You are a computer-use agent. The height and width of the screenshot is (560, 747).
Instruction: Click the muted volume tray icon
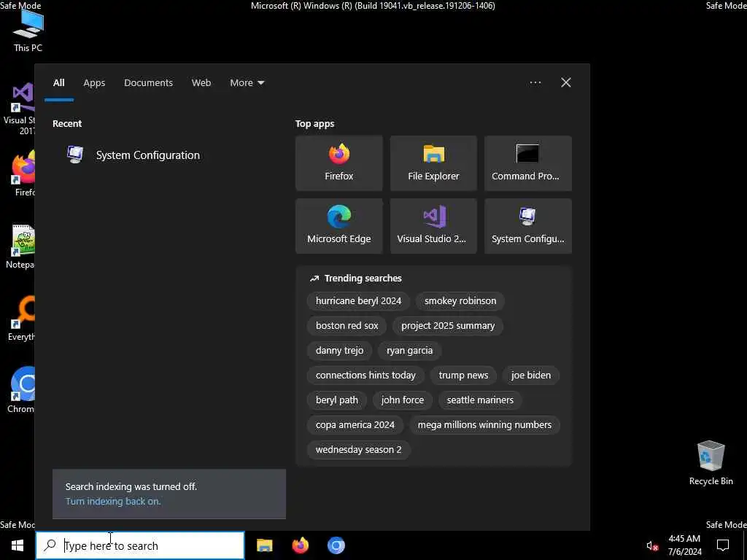pos(652,545)
